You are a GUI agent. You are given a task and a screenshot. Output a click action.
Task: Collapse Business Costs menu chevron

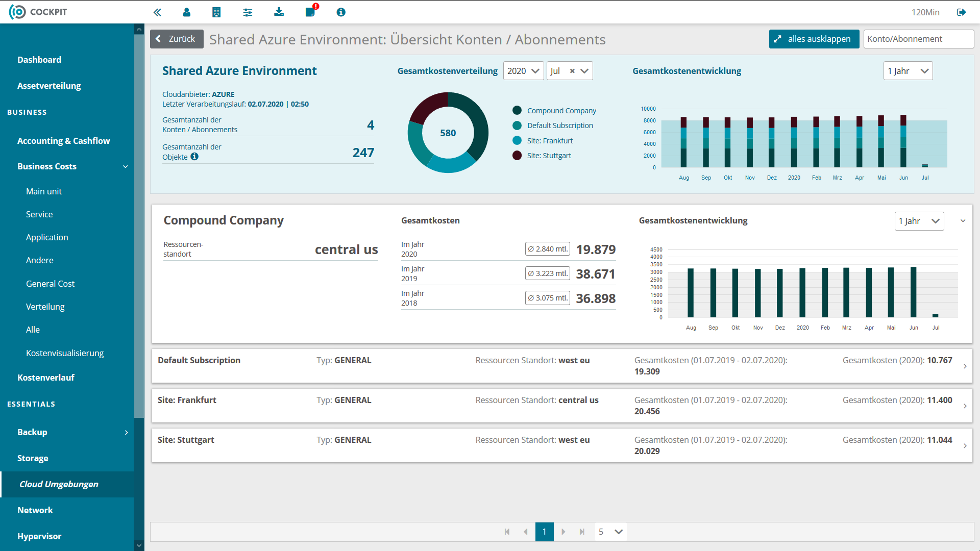click(x=126, y=166)
